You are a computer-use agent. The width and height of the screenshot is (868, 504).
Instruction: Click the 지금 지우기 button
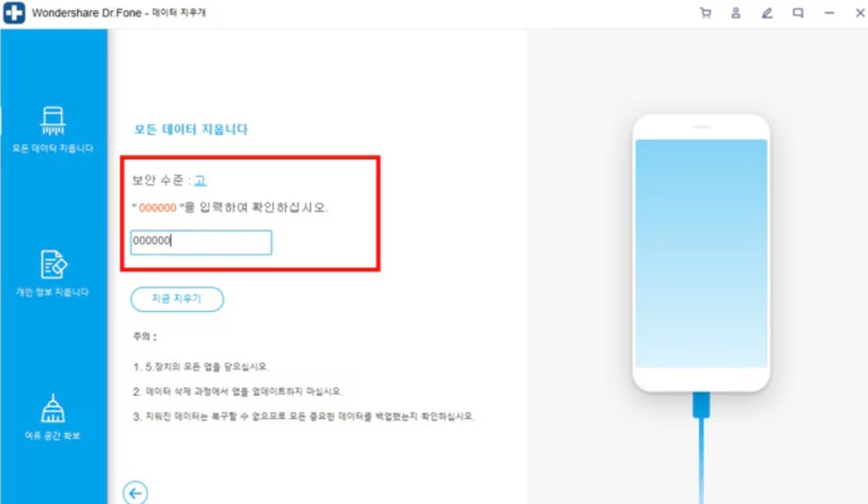point(177,299)
